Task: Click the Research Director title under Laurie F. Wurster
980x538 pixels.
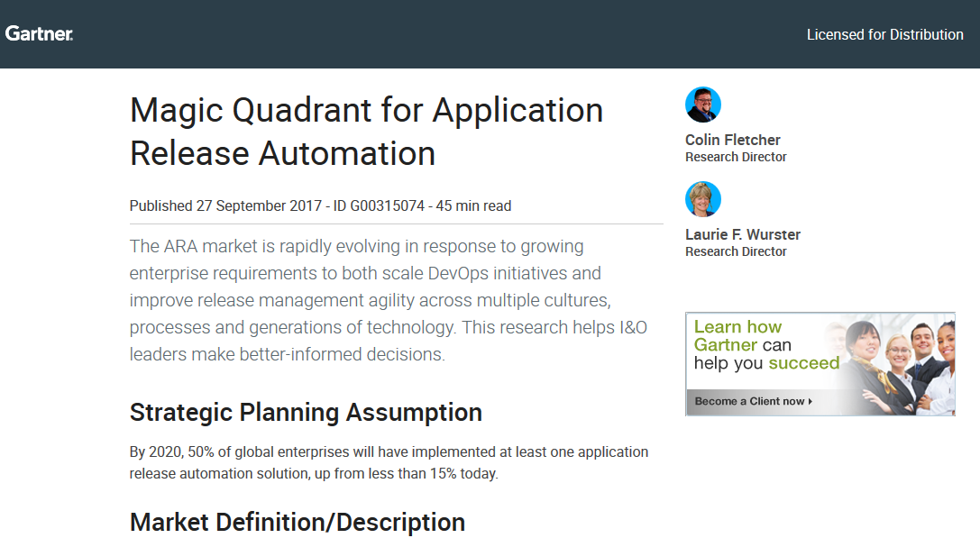Action: coord(736,251)
